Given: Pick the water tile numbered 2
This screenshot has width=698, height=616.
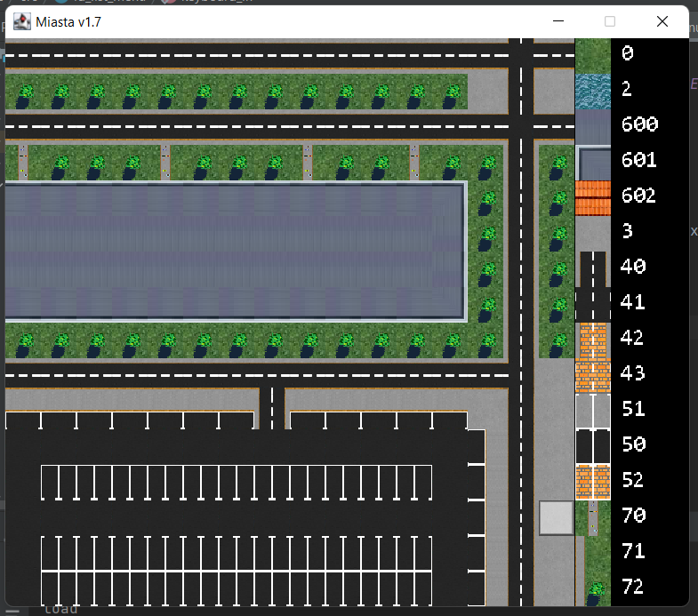Looking at the screenshot, I should [x=593, y=91].
